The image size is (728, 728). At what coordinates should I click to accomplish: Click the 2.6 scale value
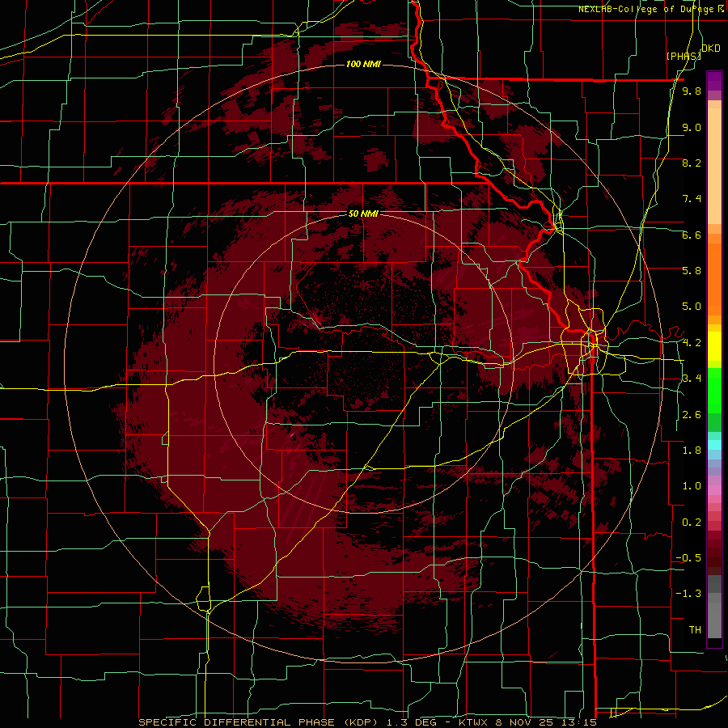(x=692, y=415)
